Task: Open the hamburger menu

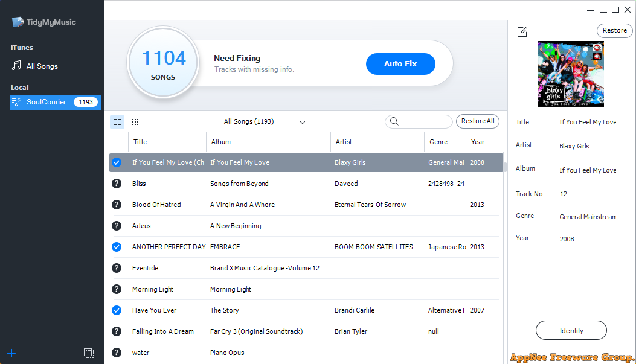Action: pos(591,10)
